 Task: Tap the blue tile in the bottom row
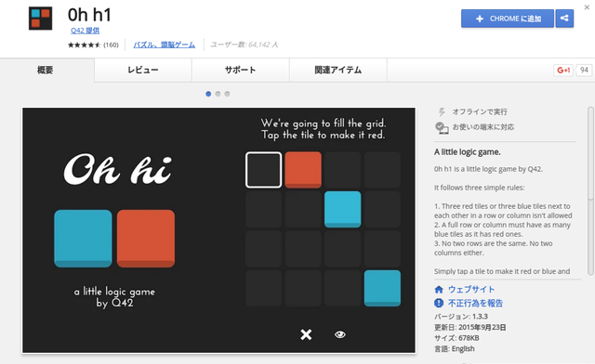382,288
